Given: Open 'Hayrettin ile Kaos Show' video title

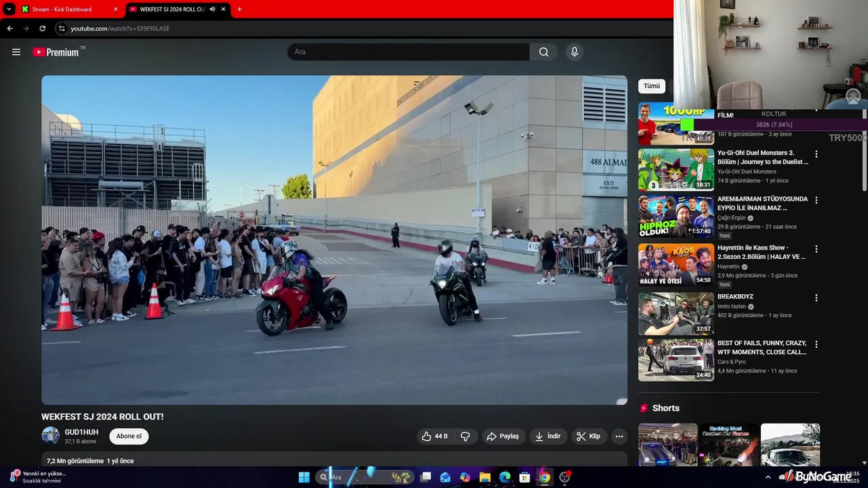Looking at the screenshot, I should pyautogui.click(x=762, y=252).
